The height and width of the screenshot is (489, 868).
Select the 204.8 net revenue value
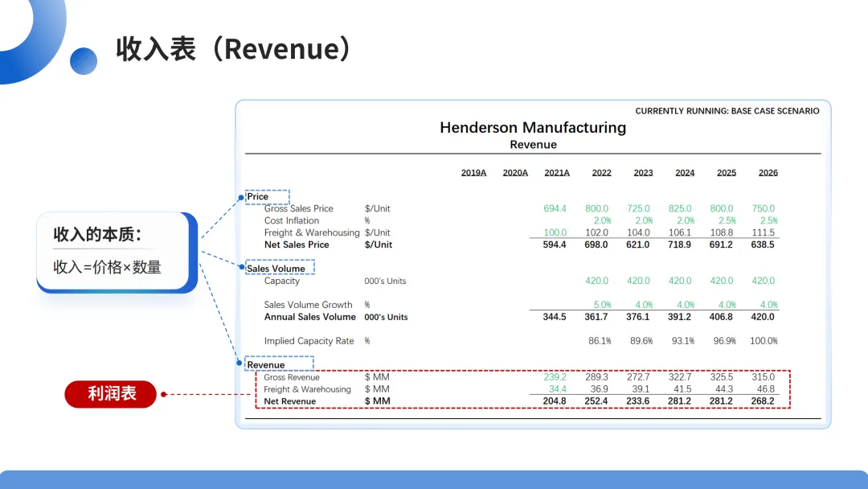click(554, 401)
